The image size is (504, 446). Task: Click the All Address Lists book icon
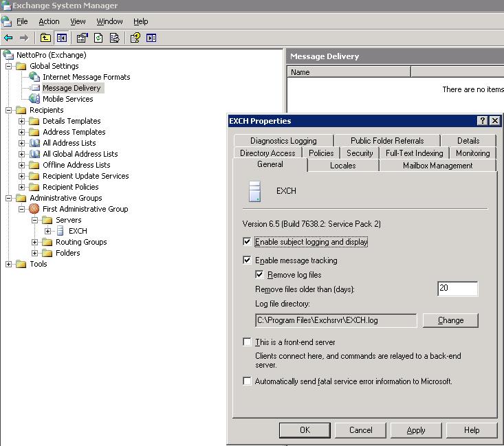coord(34,143)
